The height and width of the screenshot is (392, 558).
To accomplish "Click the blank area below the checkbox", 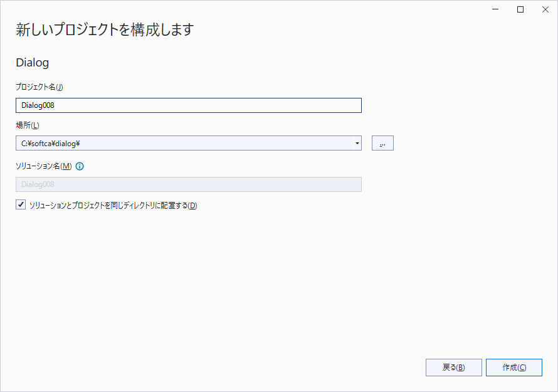I will [251, 282].
